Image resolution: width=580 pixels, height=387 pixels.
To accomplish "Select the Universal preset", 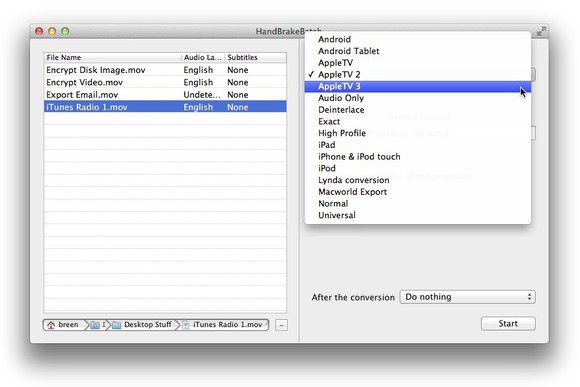I will 418,215.
